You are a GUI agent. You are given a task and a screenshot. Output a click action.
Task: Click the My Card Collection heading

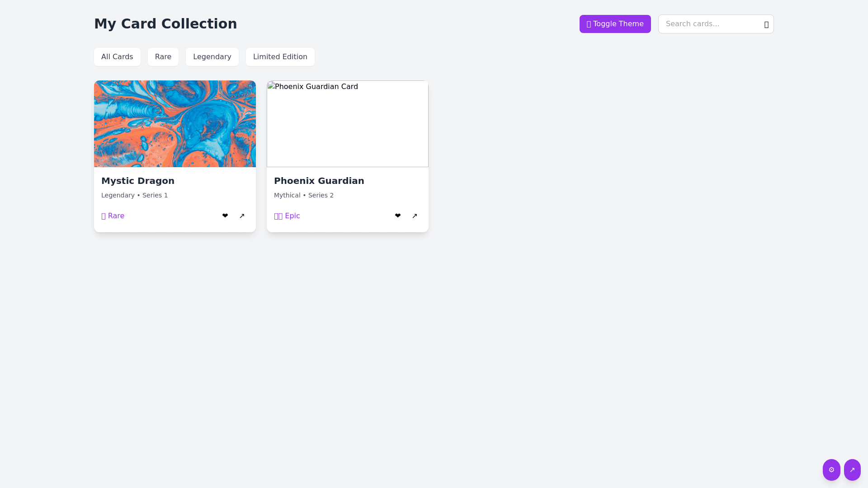click(x=165, y=24)
